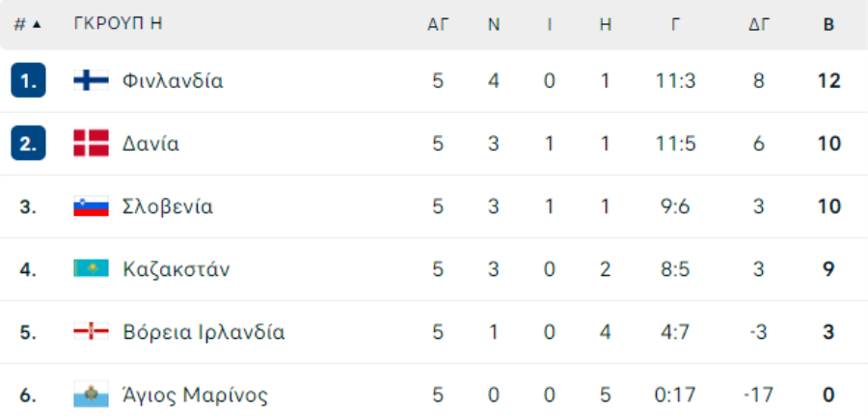Click the blue rank 1 badge
868x416 pixels.
[x=28, y=81]
